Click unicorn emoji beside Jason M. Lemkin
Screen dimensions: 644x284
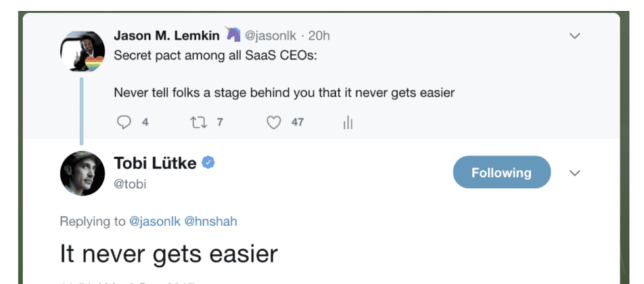[233, 35]
